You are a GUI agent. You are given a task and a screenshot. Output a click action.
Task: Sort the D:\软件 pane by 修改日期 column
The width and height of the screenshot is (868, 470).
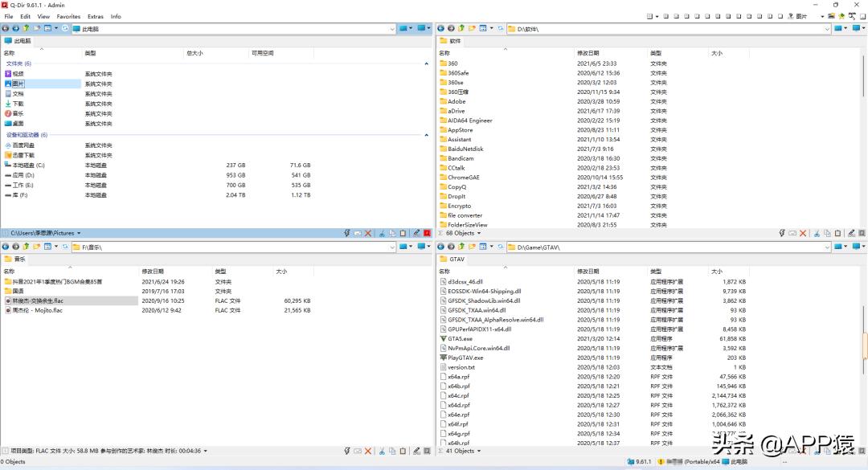(588, 53)
